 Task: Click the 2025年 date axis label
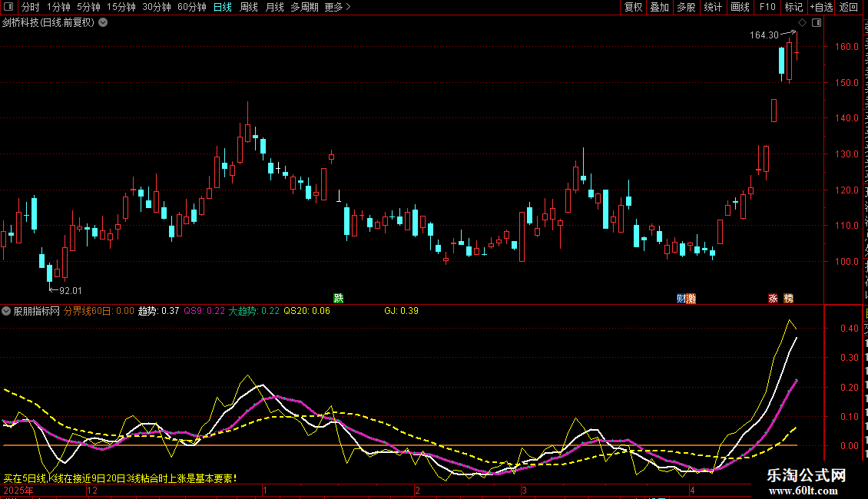[18, 490]
